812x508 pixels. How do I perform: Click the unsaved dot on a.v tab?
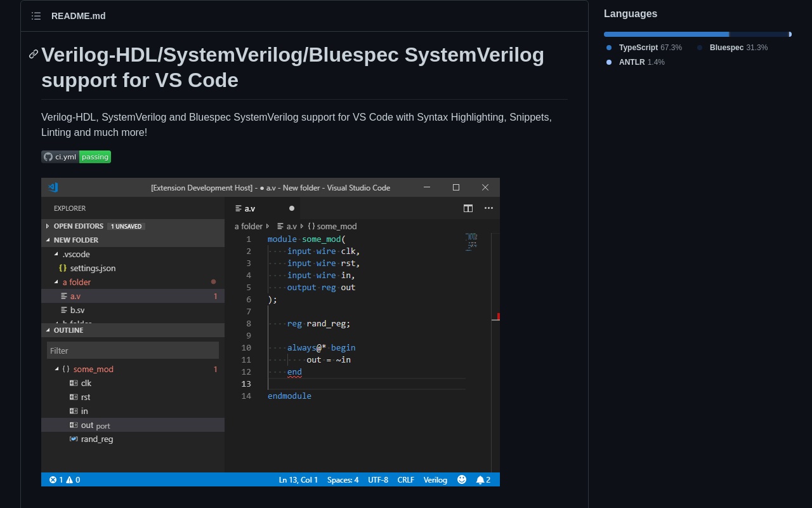pos(292,208)
